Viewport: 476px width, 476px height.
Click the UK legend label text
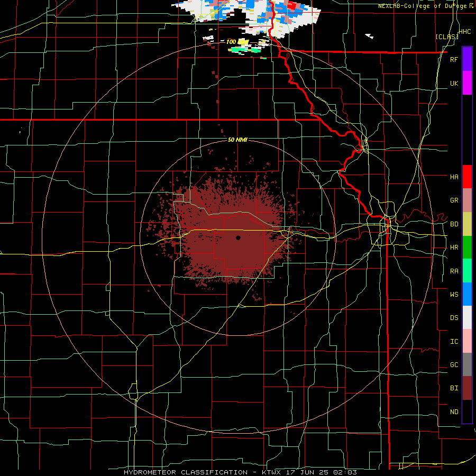coord(454,83)
